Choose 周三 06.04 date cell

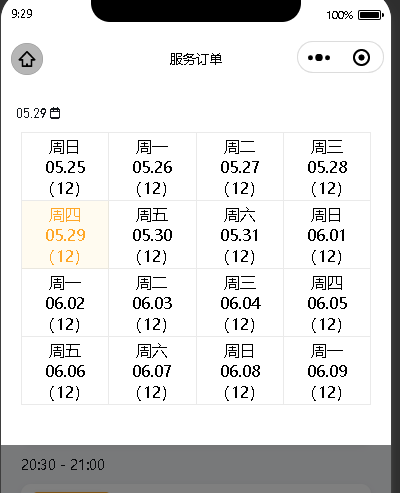[x=240, y=302]
